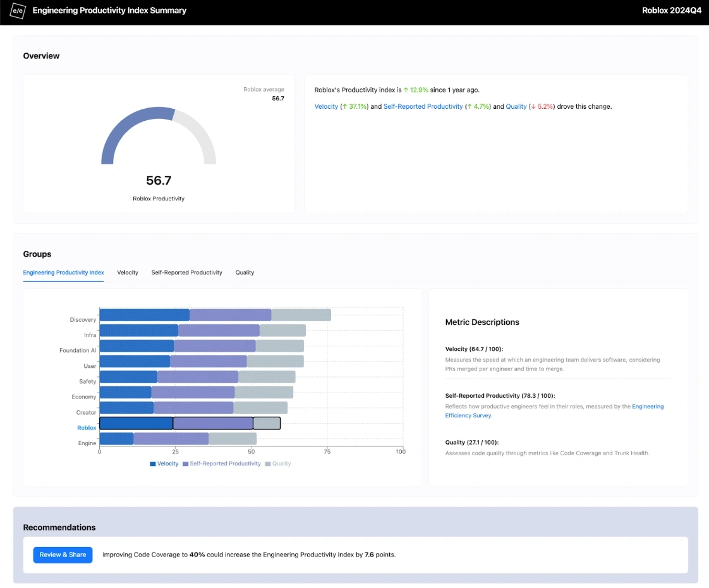Viewport: 709px width, 588px height.
Task: Click the '12.9%' productivity change value
Action: coord(419,90)
